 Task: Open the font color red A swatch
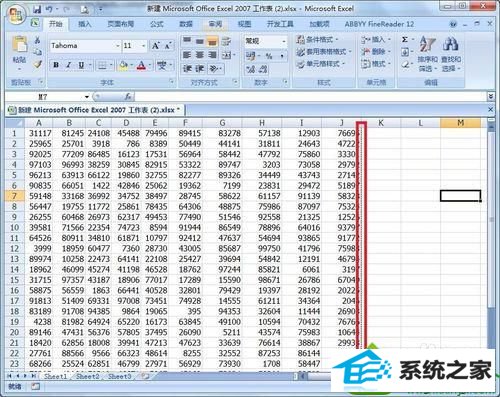click(x=141, y=65)
